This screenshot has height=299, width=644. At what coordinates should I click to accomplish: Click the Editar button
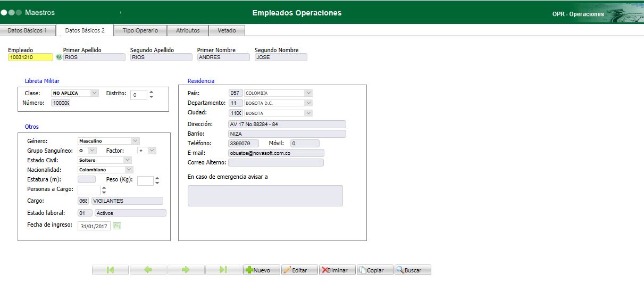[x=299, y=270]
